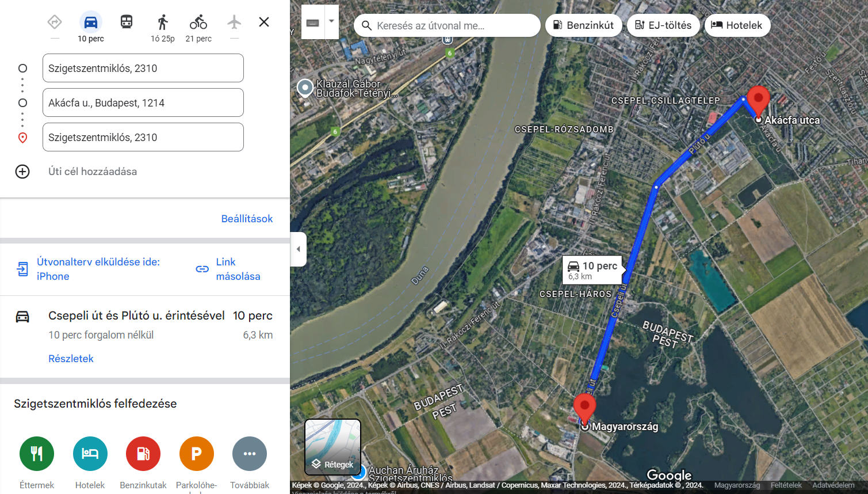Open Parkolóhelyek parking round icon

pyautogui.click(x=197, y=454)
